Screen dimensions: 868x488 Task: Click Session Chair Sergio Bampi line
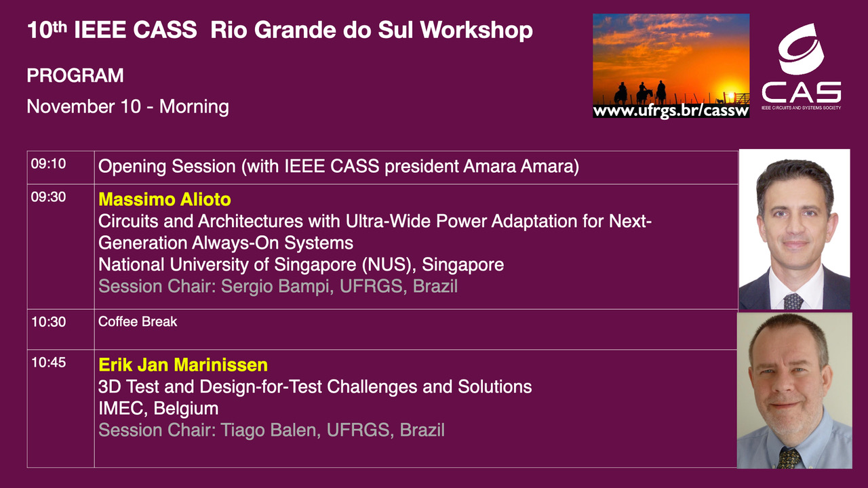278,286
